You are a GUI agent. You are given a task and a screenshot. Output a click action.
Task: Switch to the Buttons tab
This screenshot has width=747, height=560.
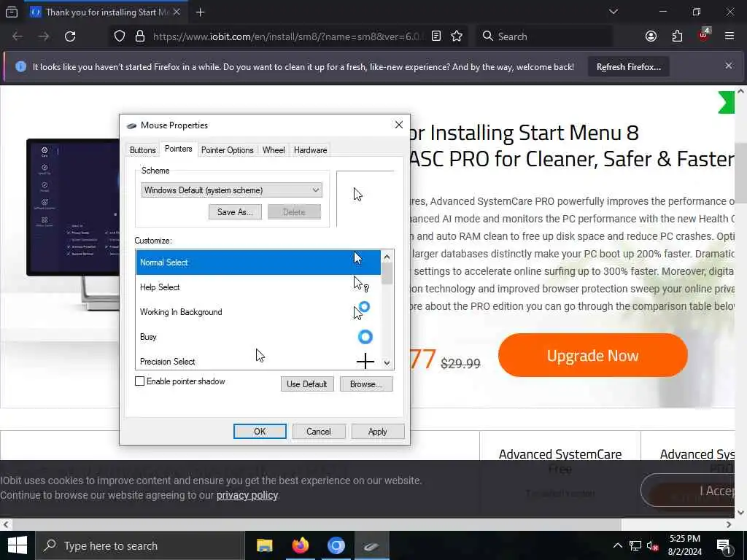click(x=142, y=150)
